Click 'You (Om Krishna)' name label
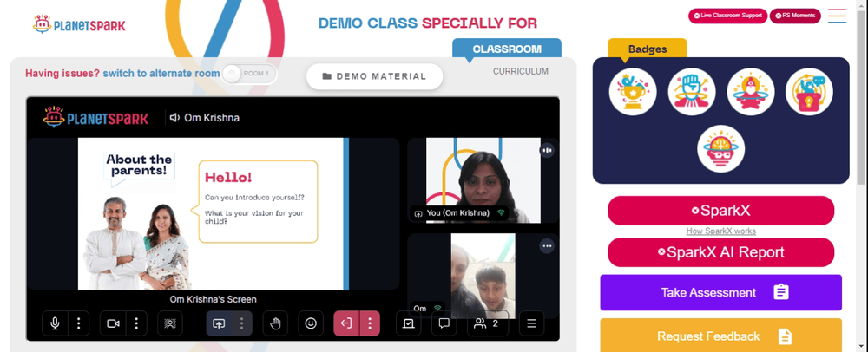This screenshot has height=352, width=868. [x=457, y=212]
